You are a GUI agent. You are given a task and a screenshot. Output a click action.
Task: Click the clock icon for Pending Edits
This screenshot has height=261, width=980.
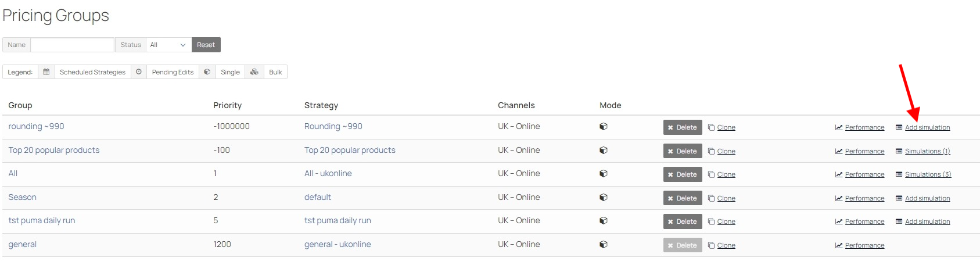139,72
